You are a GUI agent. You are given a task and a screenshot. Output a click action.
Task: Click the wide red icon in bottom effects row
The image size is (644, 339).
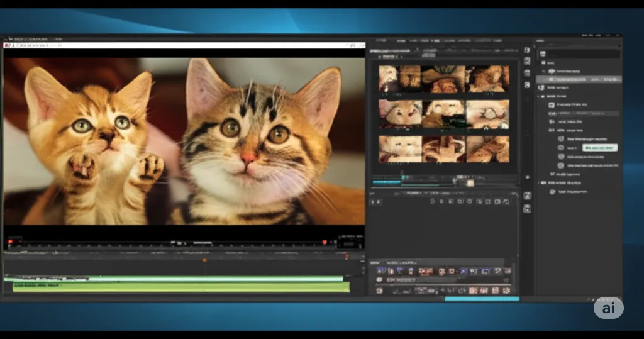tap(426, 271)
